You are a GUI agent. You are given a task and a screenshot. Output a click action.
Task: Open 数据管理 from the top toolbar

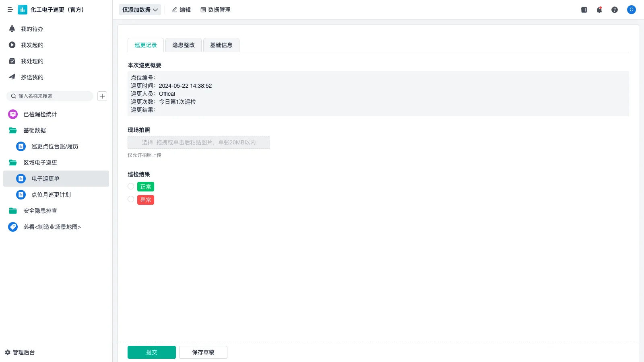point(215,10)
